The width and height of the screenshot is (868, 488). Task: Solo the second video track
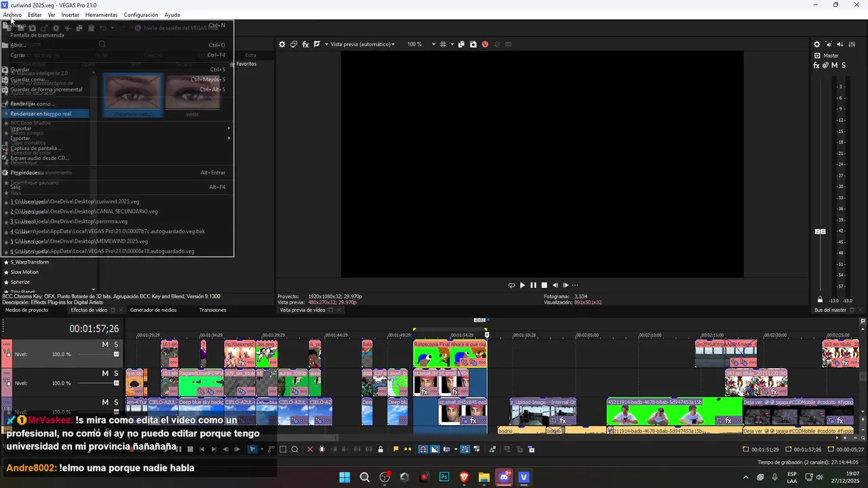pyautogui.click(x=116, y=373)
